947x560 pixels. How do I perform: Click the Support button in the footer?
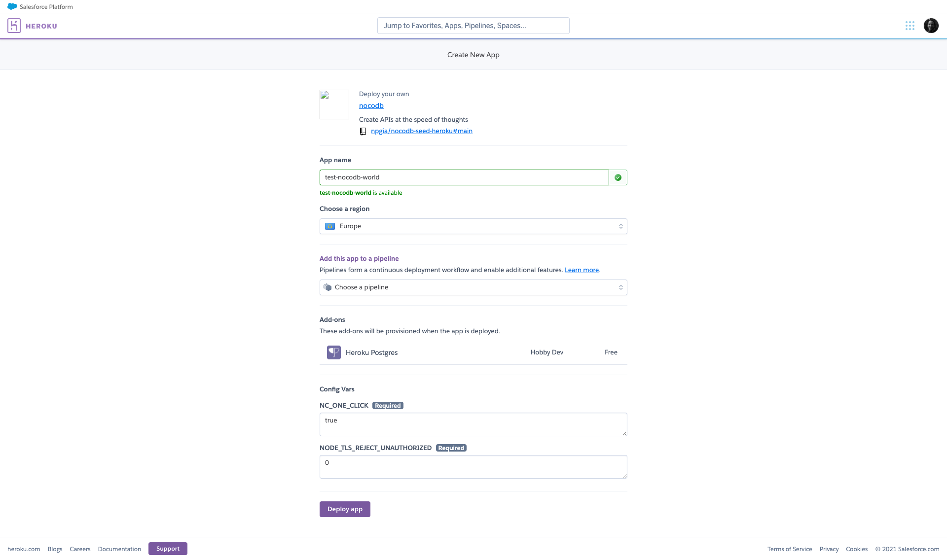[168, 548]
